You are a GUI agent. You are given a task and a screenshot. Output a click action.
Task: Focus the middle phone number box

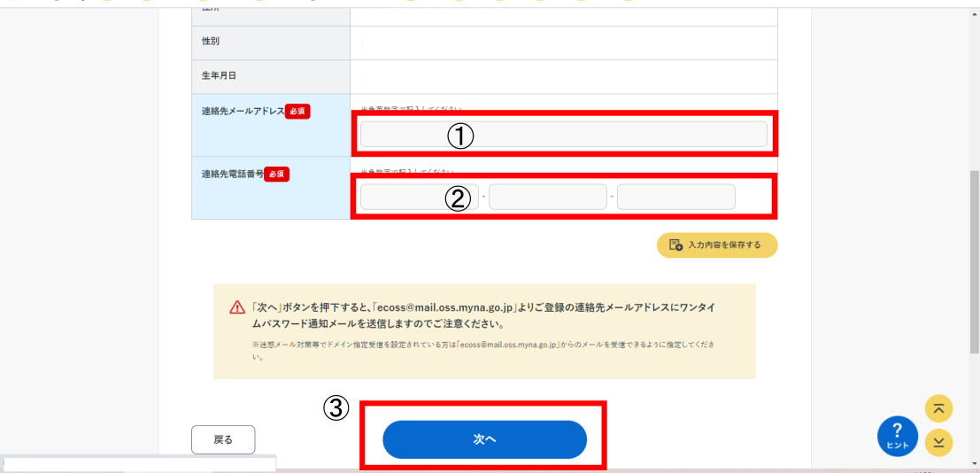point(547,197)
